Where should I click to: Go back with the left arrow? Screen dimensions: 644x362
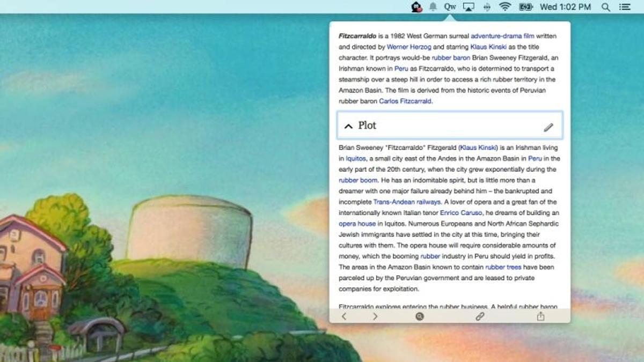tap(344, 316)
